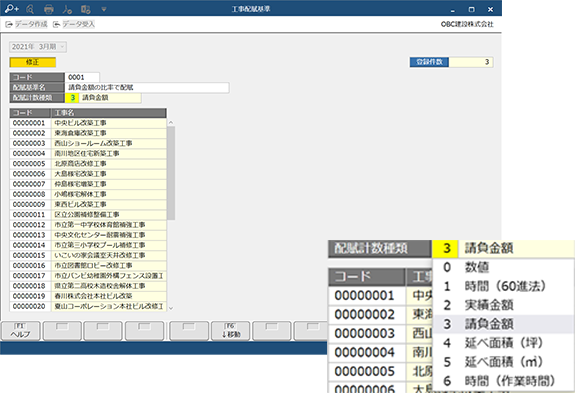The height and width of the screenshot is (393, 575).
Task: Select row 北原商店改修工事
Action: [x=88, y=164]
